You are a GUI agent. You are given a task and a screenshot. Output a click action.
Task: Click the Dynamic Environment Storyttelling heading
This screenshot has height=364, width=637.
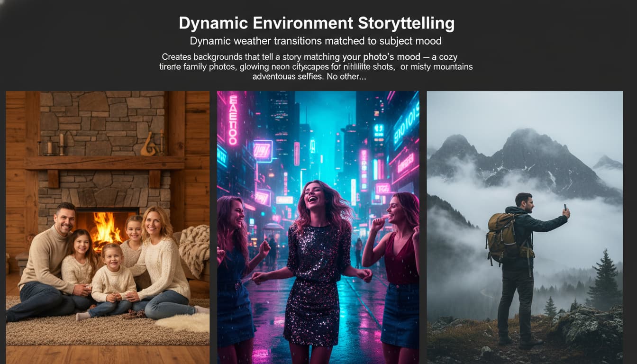pyautogui.click(x=316, y=23)
